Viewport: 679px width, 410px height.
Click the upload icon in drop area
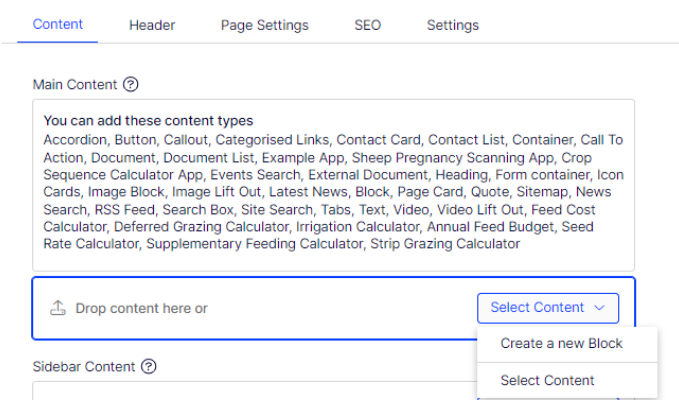(58, 308)
